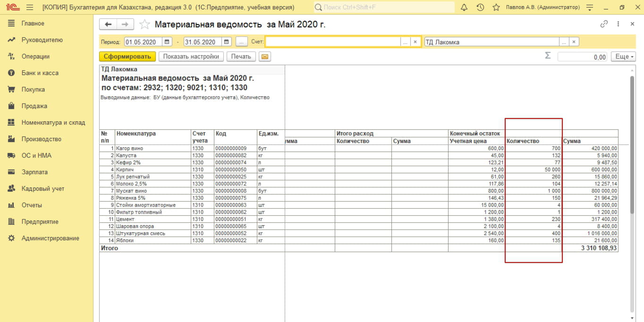Add report to favorites with star icon
The height and width of the screenshot is (322, 644).
(144, 25)
